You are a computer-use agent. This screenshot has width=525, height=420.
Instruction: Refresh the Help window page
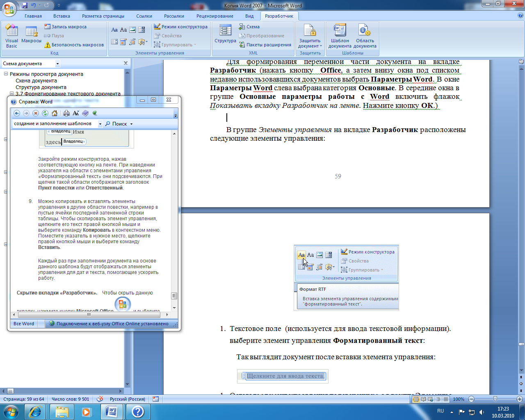[45, 113]
